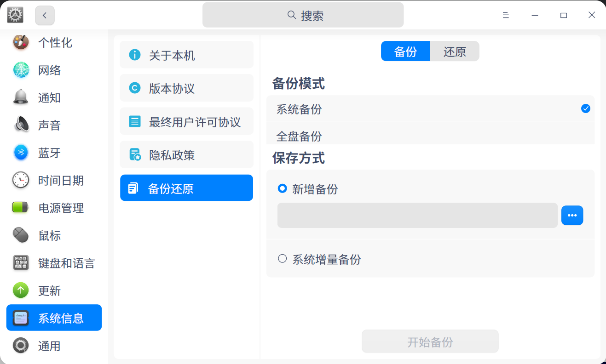Select the Network globe icon
Viewport: 606px width, 364px height.
pos(21,70)
